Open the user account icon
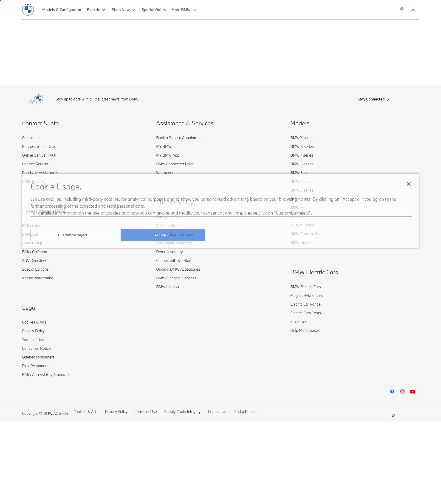The image size is (441, 504). (x=413, y=10)
